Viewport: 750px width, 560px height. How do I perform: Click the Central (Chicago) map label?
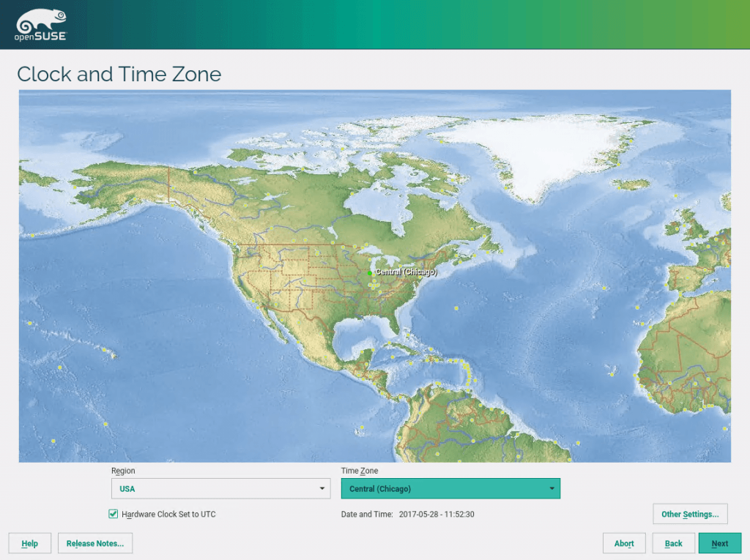click(406, 272)
